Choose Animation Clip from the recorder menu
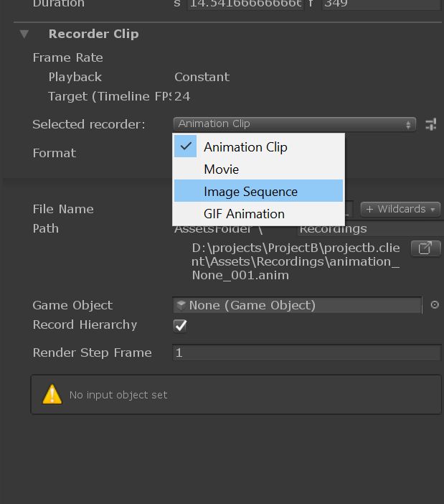 [245, 147]
